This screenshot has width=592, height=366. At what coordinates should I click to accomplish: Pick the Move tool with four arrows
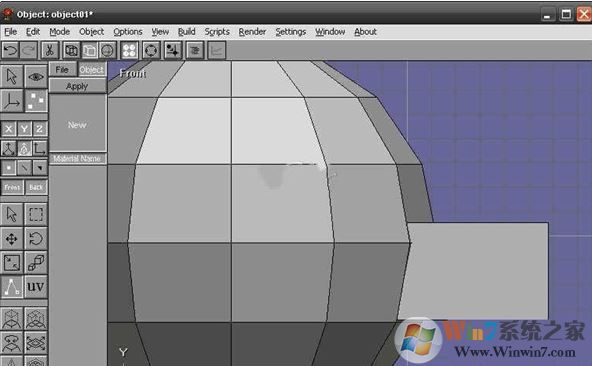click(x=12, y=239)
